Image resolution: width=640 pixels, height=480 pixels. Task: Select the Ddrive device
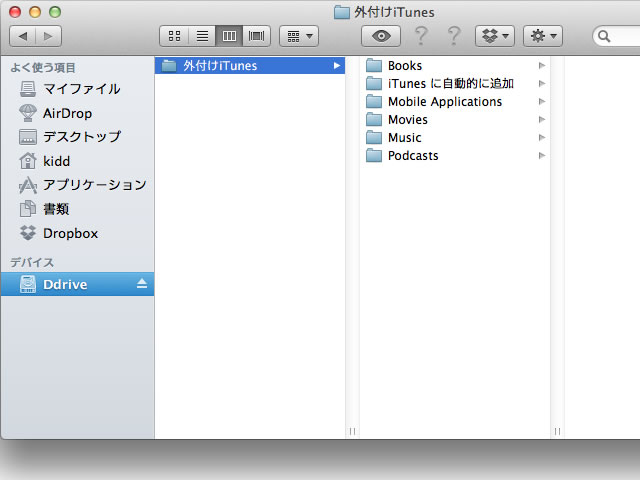click(x=78, y=284)
